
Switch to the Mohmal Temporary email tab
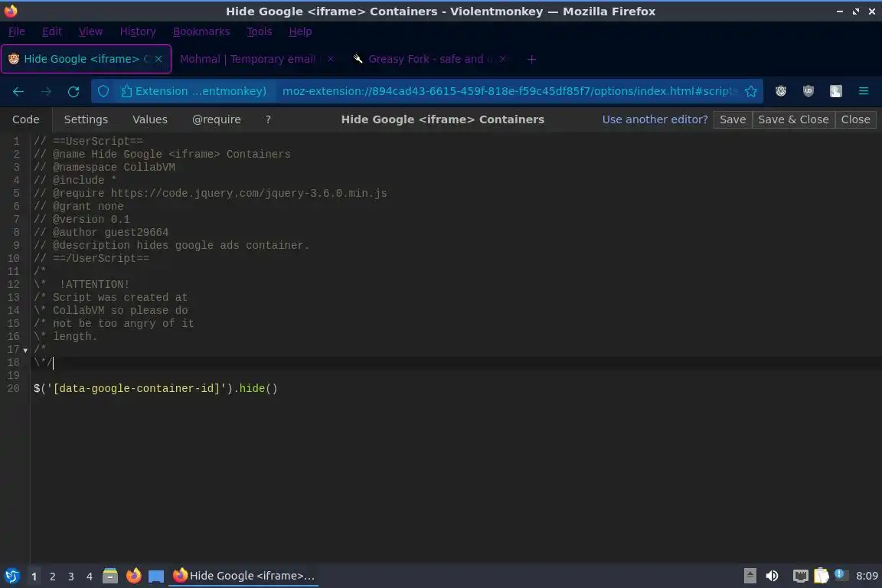247,59
